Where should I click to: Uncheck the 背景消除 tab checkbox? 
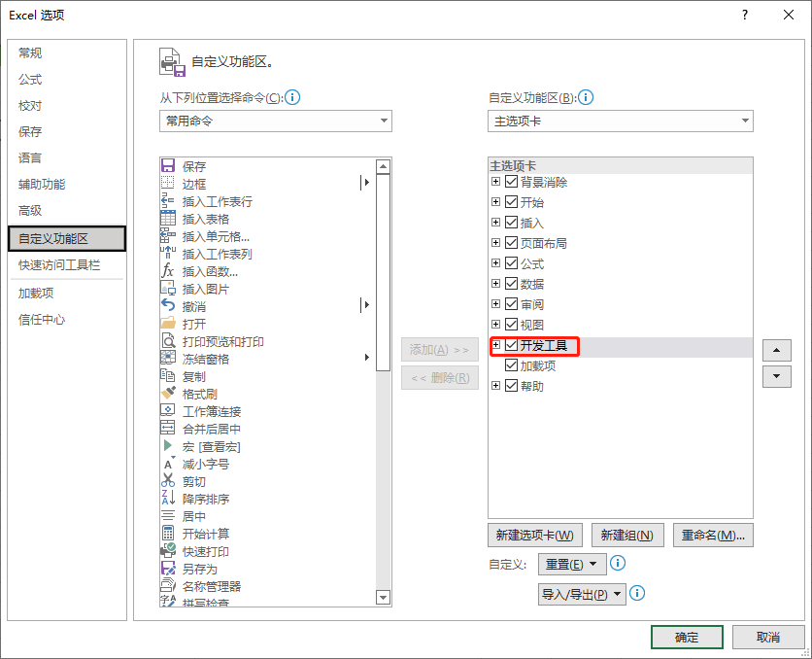511,182
